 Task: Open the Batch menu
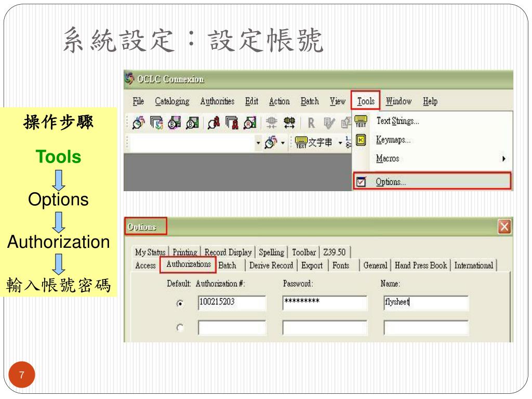click(x=310, y=101)
